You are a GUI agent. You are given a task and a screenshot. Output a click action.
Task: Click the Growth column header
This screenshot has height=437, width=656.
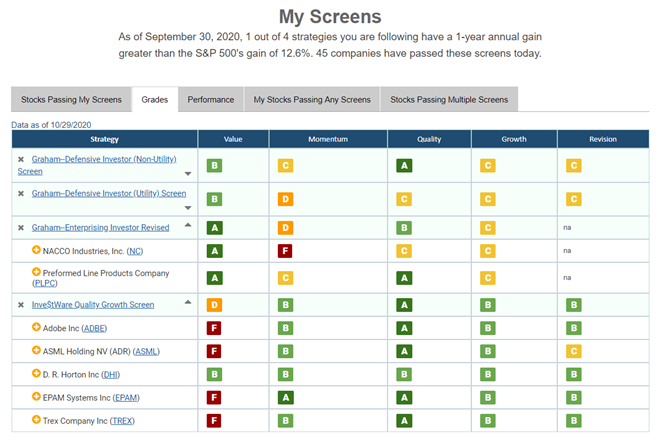tap(514, 139)
